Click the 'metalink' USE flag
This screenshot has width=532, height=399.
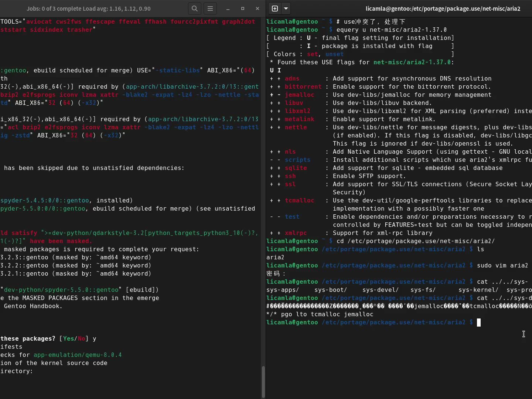(299, 119)
